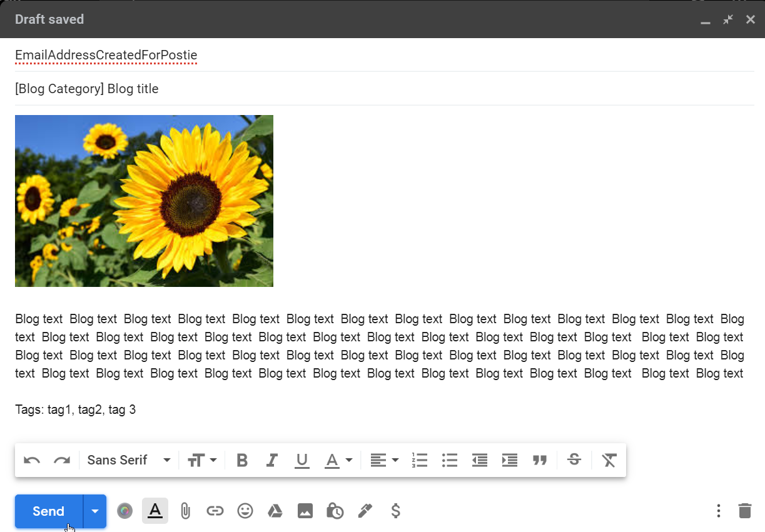The image size is (765, 532).
Task: Open the three-dot more options menu
Action: point(719,511)
